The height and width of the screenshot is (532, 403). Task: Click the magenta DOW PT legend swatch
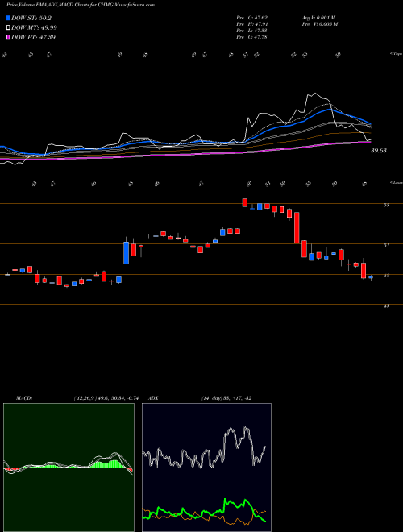point(9,37)
